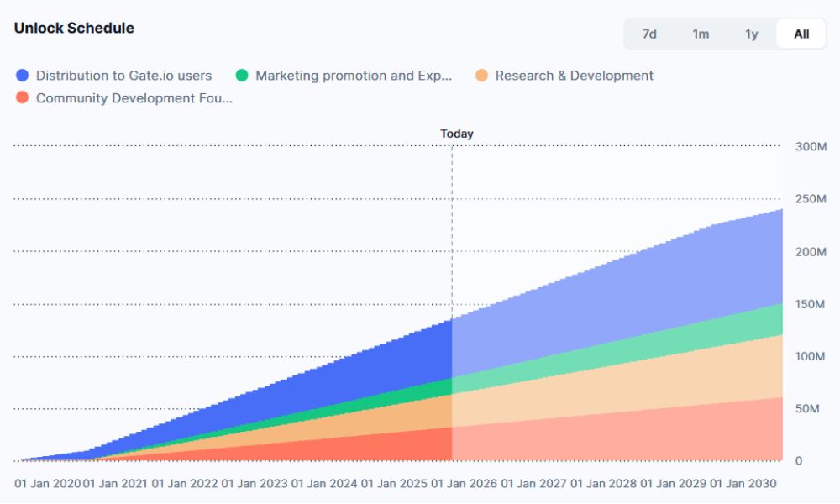Image resolution: width=840 pixels, height=504 pixels.
Task: Toggle Distribution to Gate.io users series label
Action: coord(123,76)
